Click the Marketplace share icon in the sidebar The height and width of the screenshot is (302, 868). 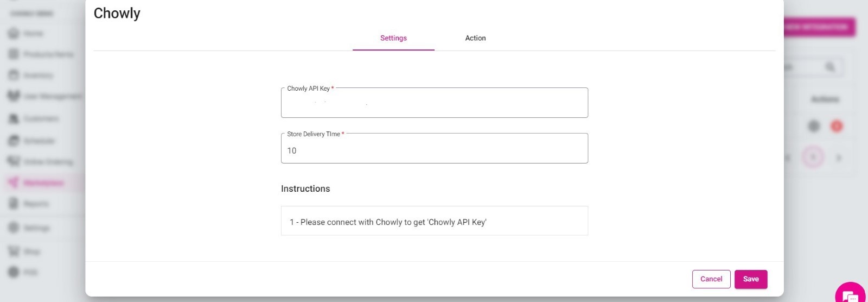[14, 183]
